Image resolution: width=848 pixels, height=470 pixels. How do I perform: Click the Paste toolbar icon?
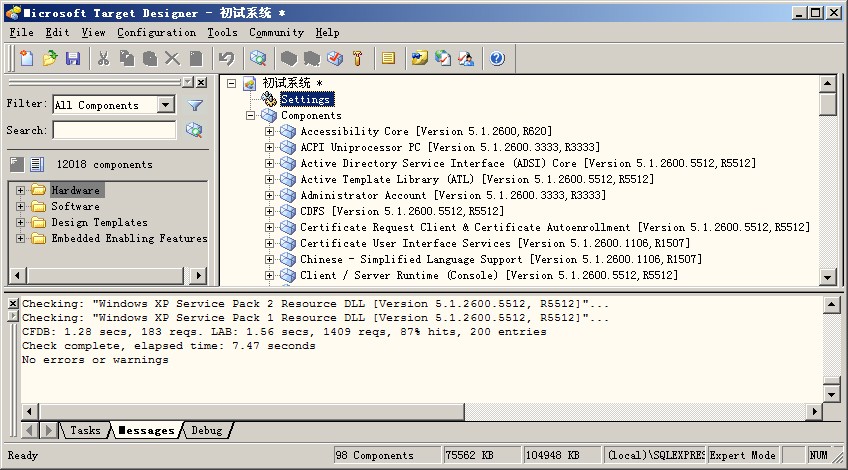click(x=150, y=58)
